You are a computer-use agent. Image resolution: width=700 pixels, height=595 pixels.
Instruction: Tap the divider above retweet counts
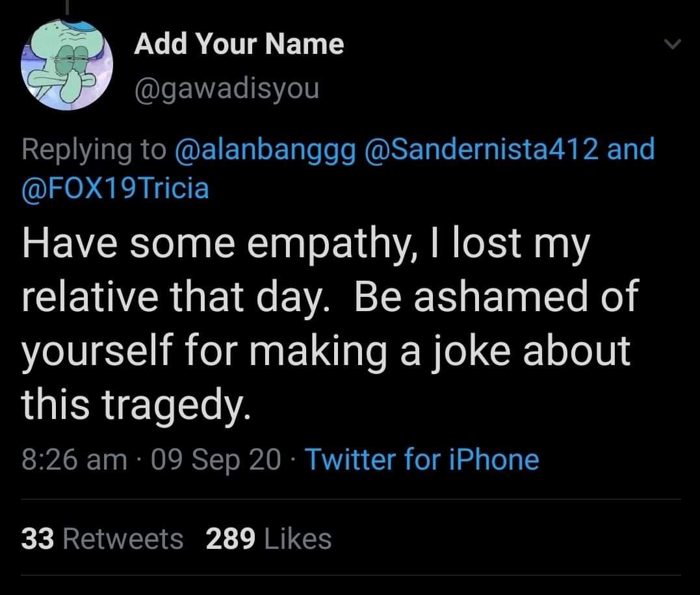pos(351,499)
